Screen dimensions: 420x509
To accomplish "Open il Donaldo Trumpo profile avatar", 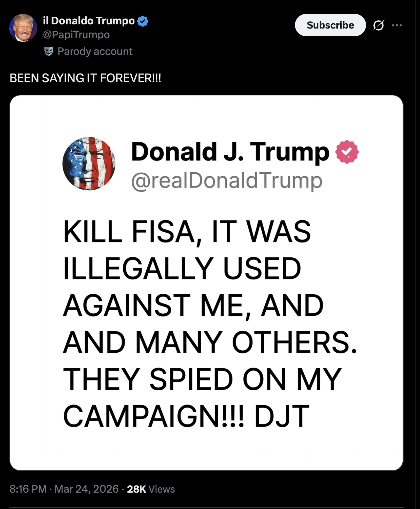I will (23, 28).
